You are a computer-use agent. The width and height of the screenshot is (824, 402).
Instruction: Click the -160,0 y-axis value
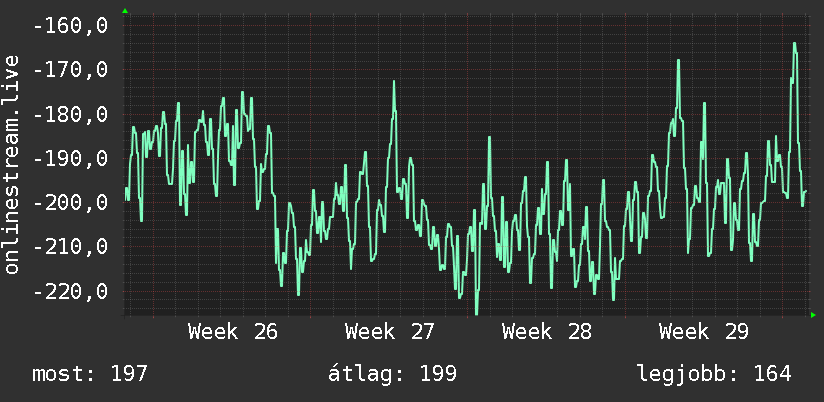[x=70, y=25]
